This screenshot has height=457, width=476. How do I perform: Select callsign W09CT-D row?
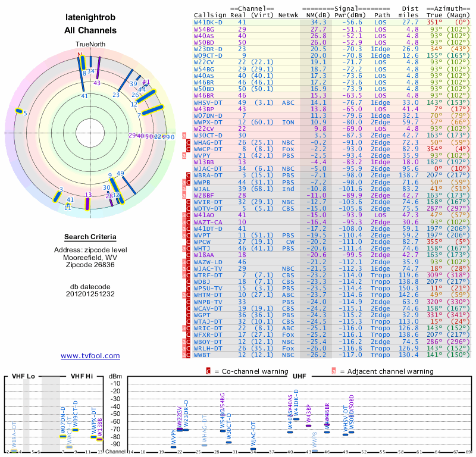click(332, 55)
